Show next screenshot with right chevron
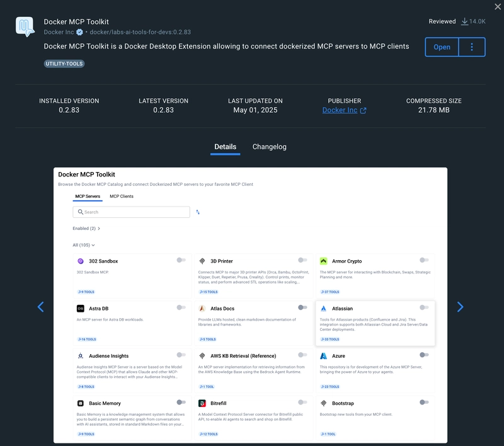504x446 pixels. pos(460,307)
